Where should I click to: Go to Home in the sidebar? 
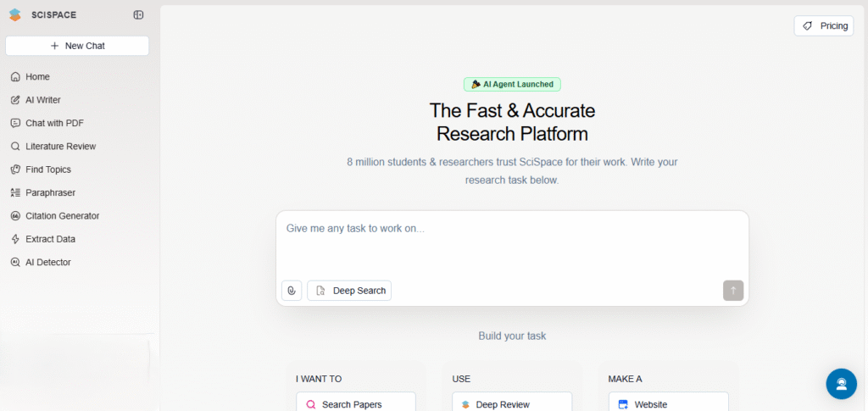[37, 77]
